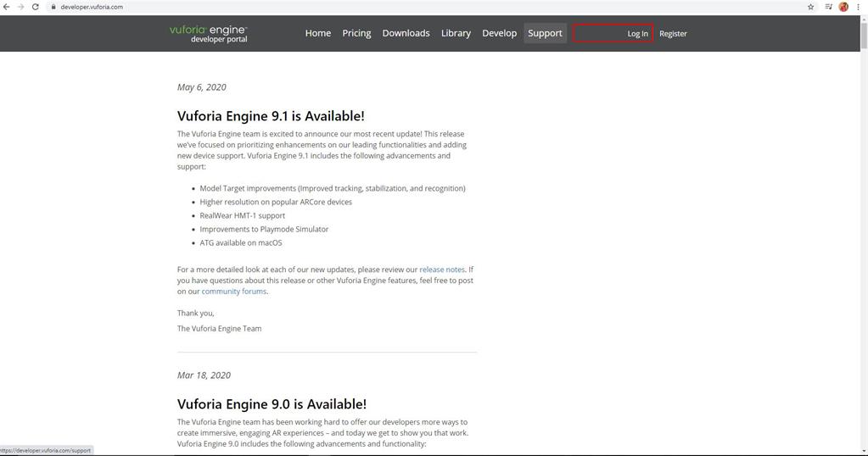Click the browser back arrow
The width and height of the screenshot is (868, 456).
coord(7,7)
